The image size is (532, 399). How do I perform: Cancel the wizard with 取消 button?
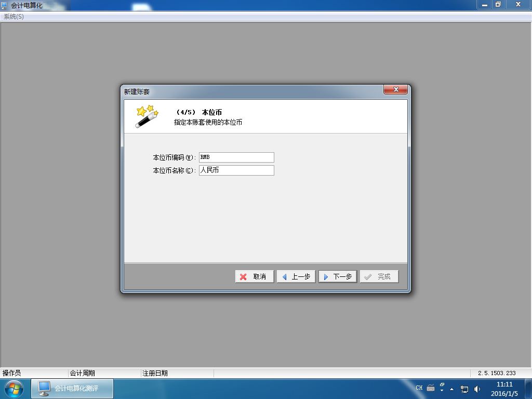[x=254, y=276]
